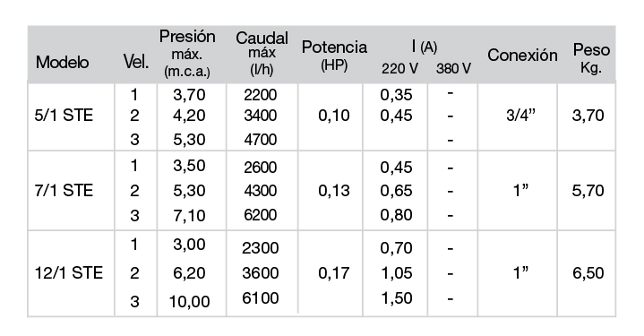Click the Potencia (HP) header
The image size is (644, 336).
(x=334, y=56)
